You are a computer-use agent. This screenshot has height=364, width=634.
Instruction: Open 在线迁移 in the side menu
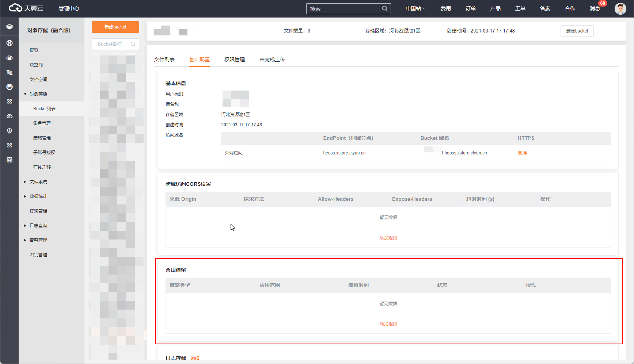(42, 167)
